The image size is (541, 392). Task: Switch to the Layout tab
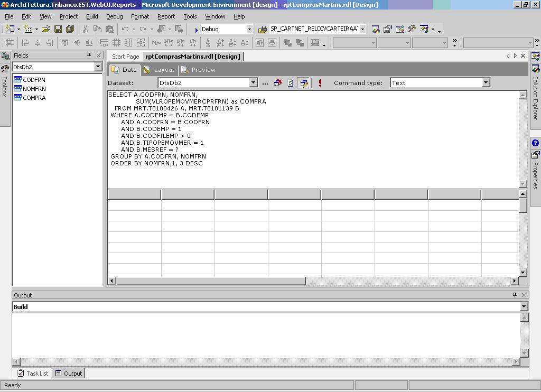pos(159,70)
